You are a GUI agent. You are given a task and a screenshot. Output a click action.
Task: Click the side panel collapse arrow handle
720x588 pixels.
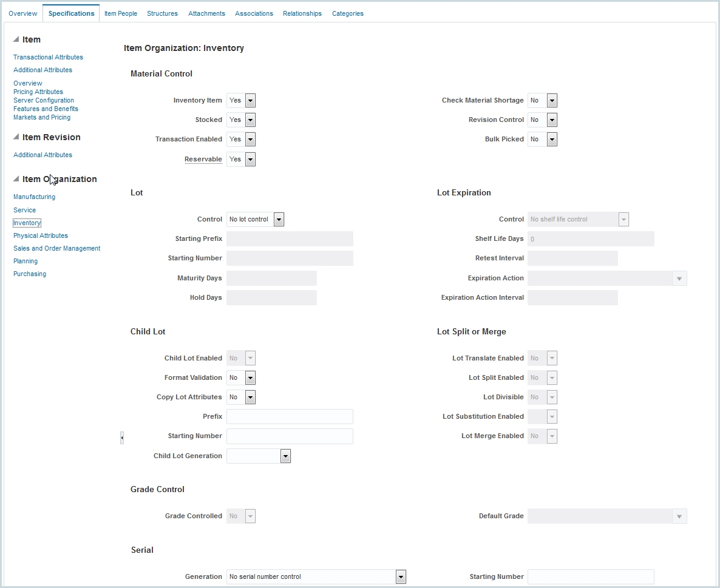click(122, 437)
